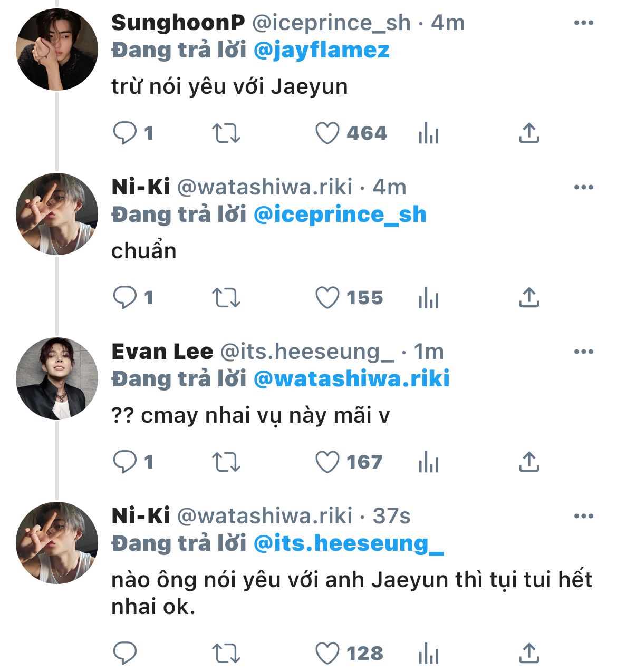This screenshot has height=672, width=617.
Task: Share SunghoonP's tweet via share icon
Action: click(529, 133)
